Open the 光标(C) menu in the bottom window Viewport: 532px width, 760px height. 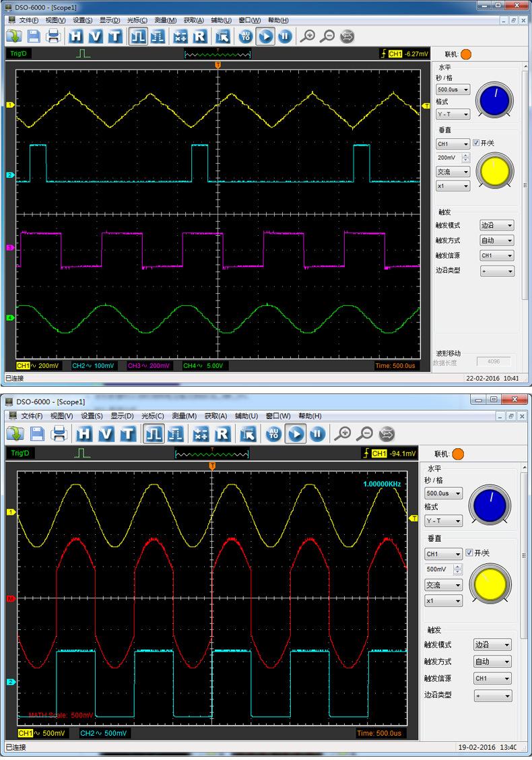[x=153, y=416]
